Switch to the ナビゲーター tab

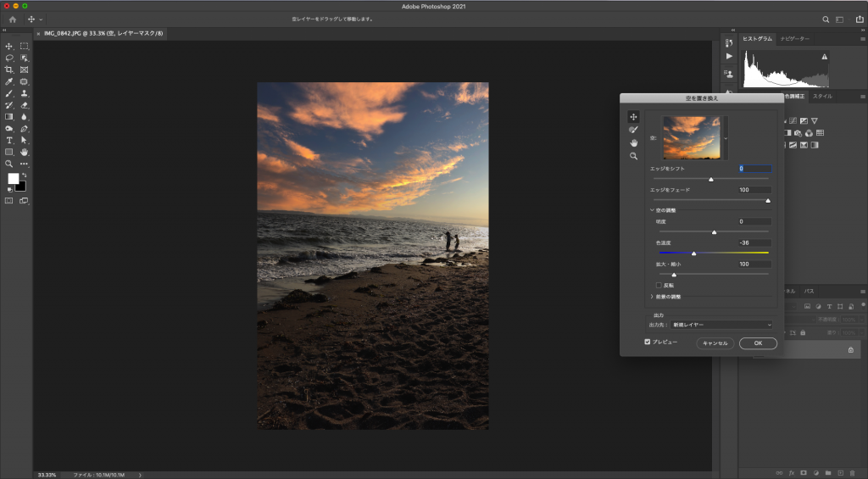(795, 39)
